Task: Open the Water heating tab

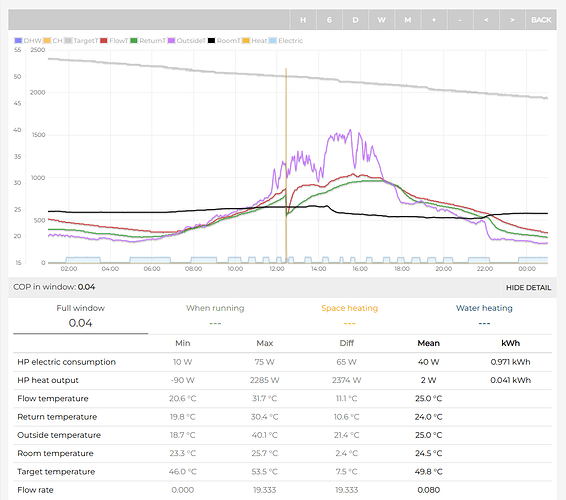Action: pos(484,316)
